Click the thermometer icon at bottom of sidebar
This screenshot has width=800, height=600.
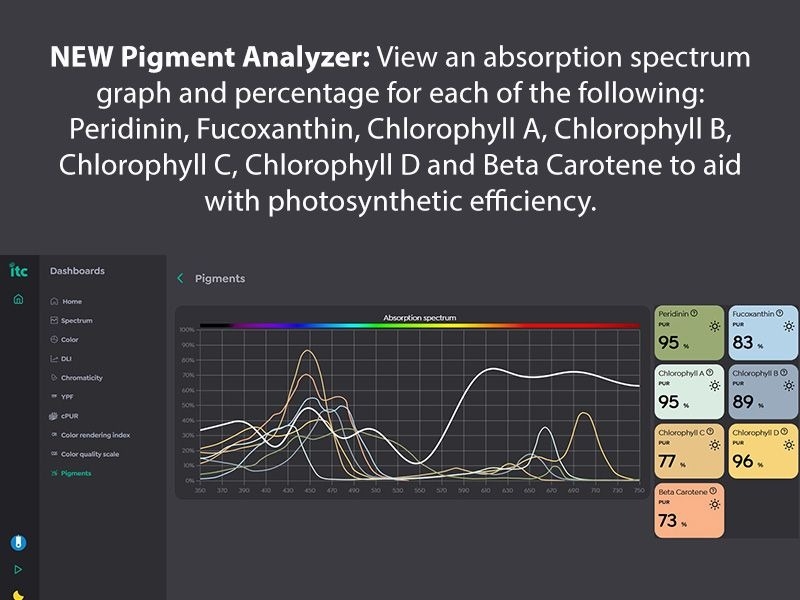click(x=17, y=540)
